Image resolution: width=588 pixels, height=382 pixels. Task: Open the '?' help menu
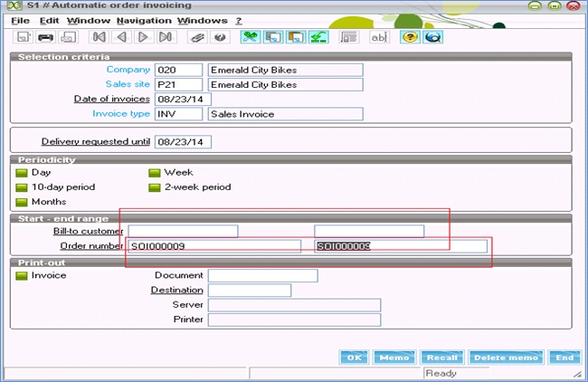[x=239, y=21]
